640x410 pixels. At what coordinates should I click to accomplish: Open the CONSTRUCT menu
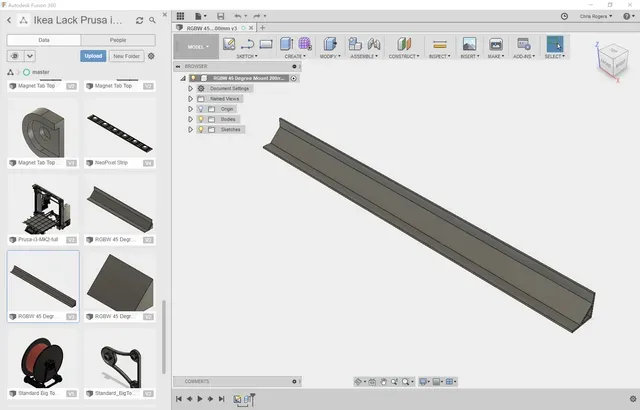click(404, 56)
